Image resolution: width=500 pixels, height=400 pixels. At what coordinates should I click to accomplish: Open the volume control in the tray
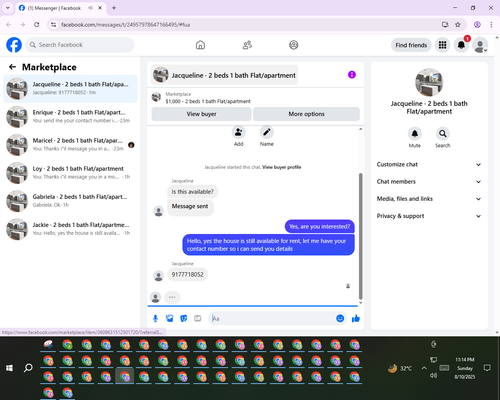click(x=433, y=376)
